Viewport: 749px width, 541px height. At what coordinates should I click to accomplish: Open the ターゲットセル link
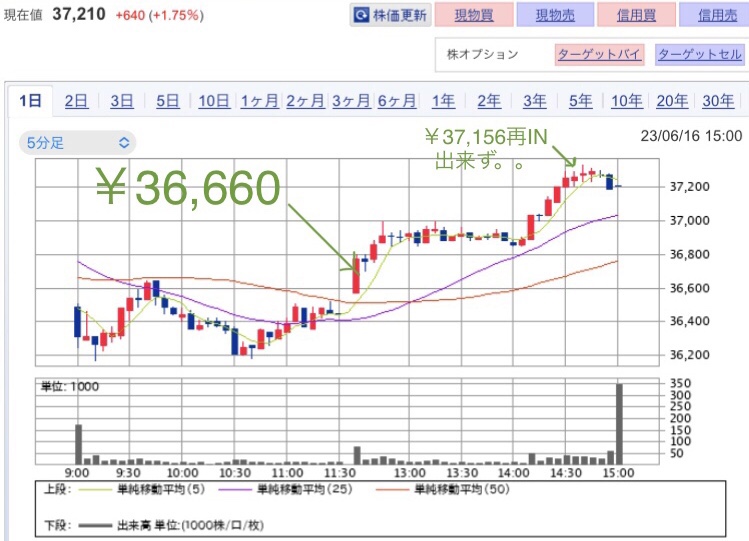(700, 54)
